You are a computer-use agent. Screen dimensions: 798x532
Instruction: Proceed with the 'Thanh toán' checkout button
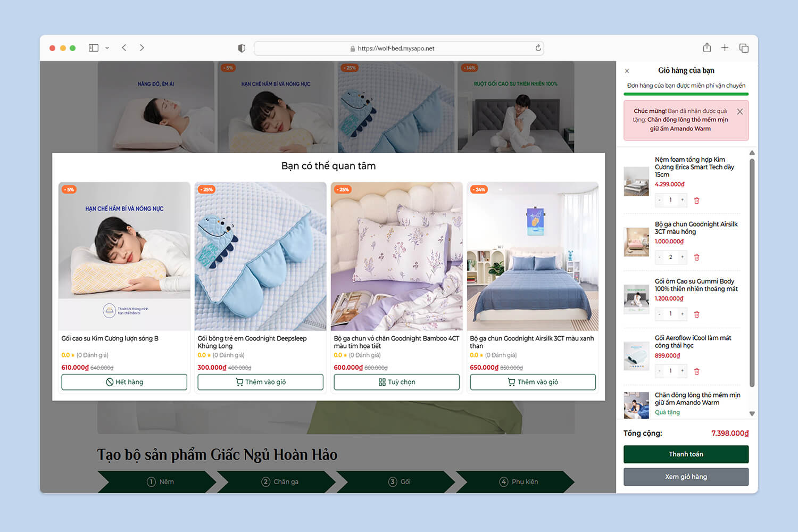click(686, 454)
